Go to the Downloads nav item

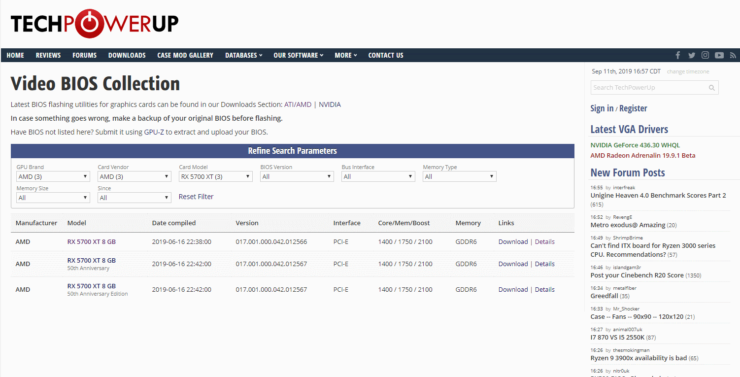(x=127, y=55)
